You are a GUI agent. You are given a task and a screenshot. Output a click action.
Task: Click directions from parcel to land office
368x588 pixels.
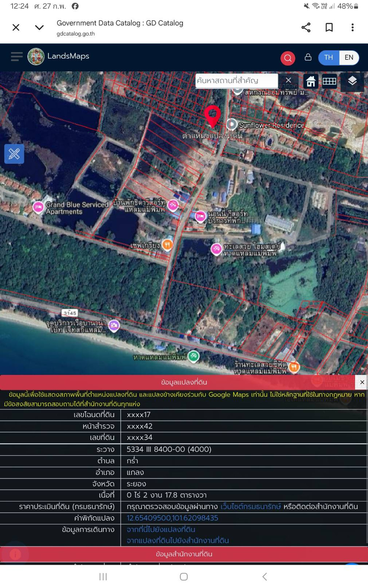coord(178,541)
